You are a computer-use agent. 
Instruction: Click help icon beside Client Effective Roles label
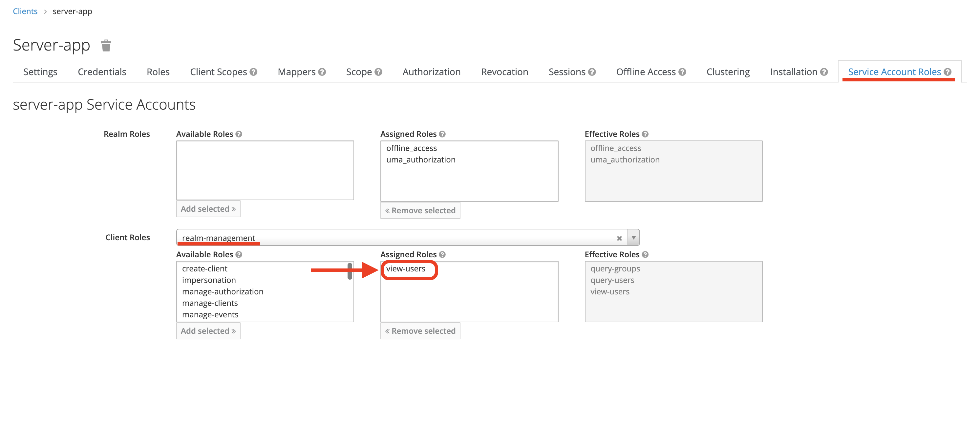tap(645, 254)
